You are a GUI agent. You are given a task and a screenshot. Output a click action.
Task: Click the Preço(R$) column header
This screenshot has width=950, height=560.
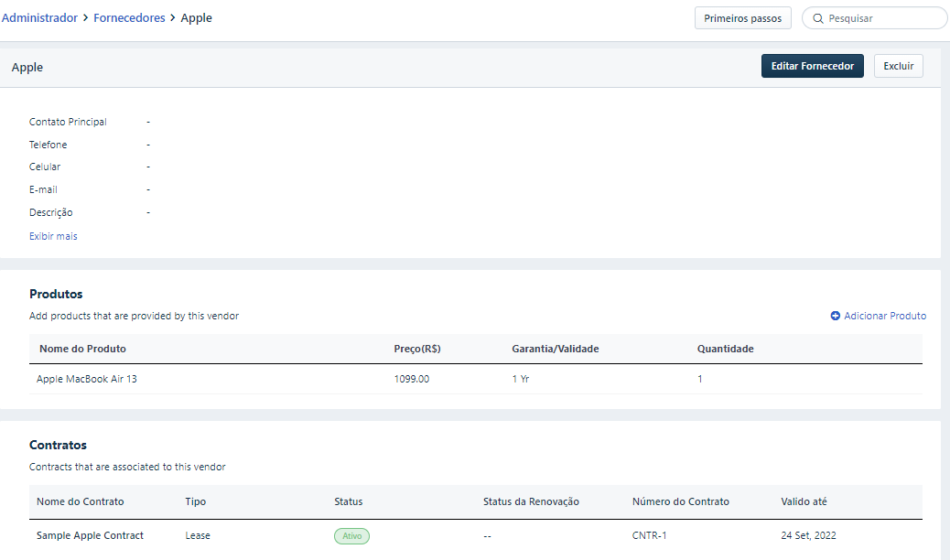pyautogui.click(x=417, y=349)
